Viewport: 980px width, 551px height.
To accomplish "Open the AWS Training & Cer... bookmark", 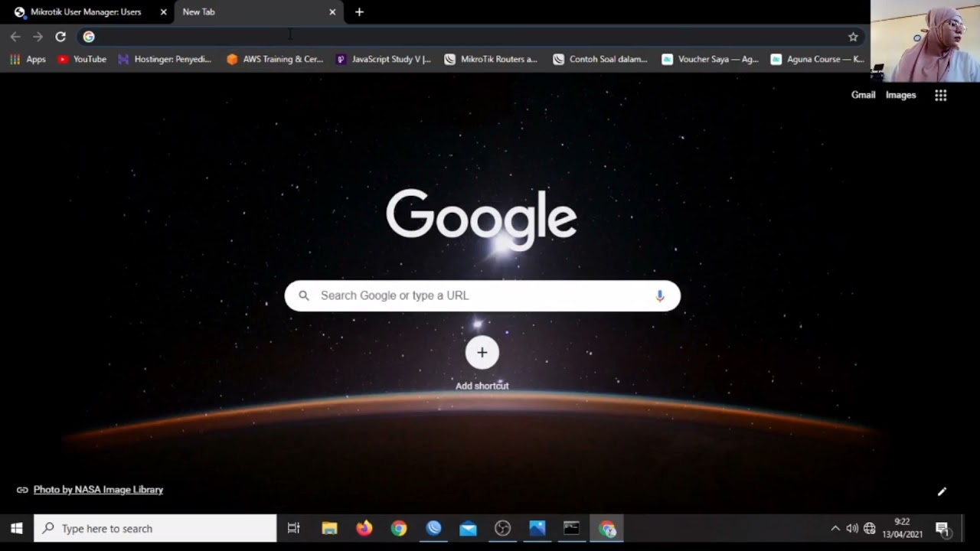I will pyautogui.click(x=275, y=59).
